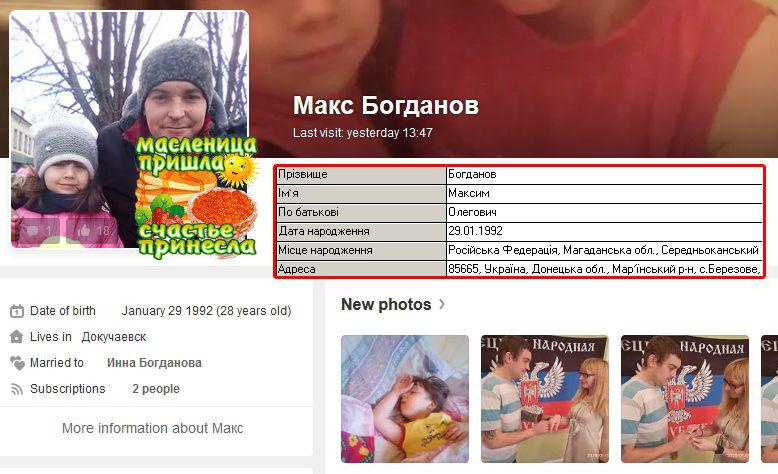Viewport: 778px width, 474px height.
Task: Open the New photos section heading
Action: click(386, 304)
